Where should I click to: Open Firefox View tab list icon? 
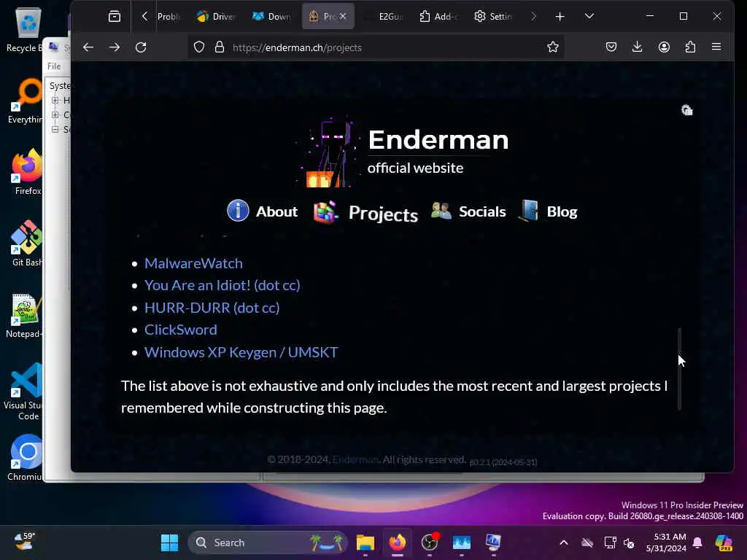[115, 17]
